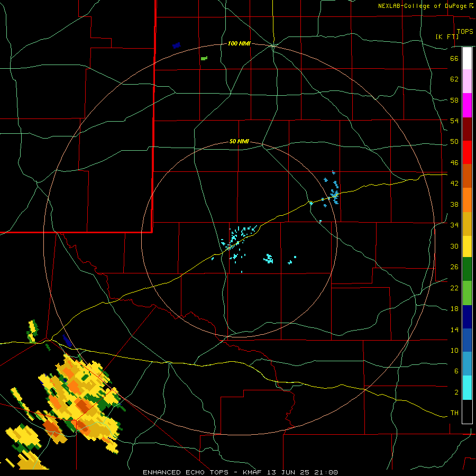Select the light green legend swatch
The image size is (476, 476).
click(467, 293)
